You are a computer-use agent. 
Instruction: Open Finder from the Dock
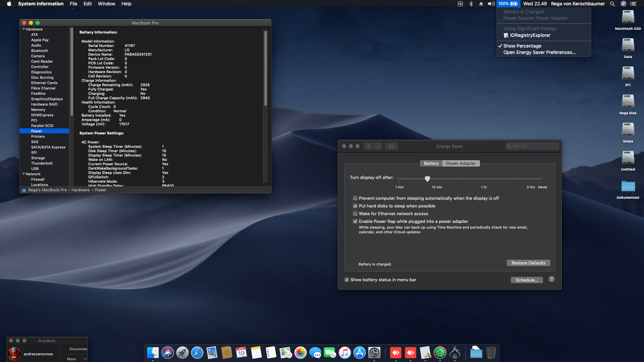coord(153,353)
